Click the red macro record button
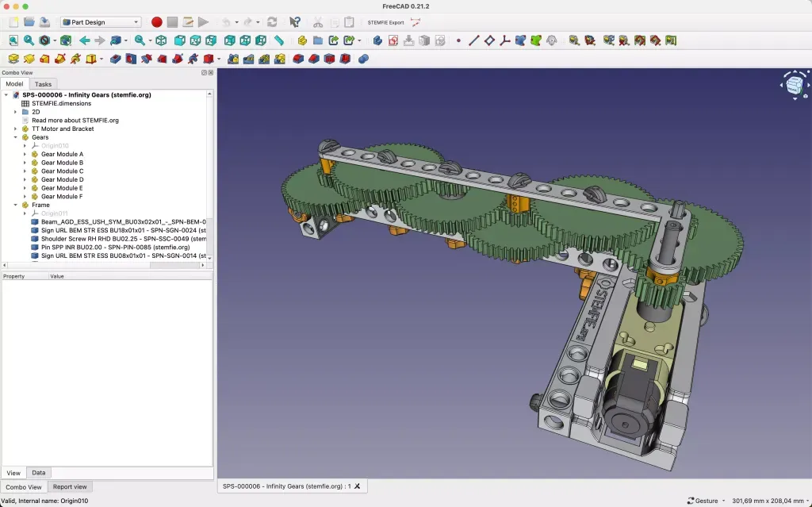 (x=156, y=22)
